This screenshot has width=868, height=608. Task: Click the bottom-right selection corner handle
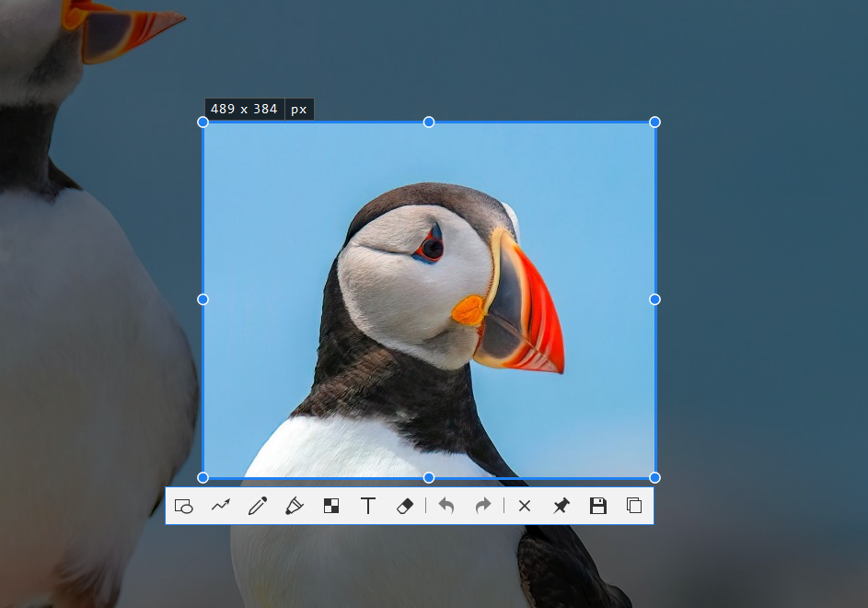(654, 477)
